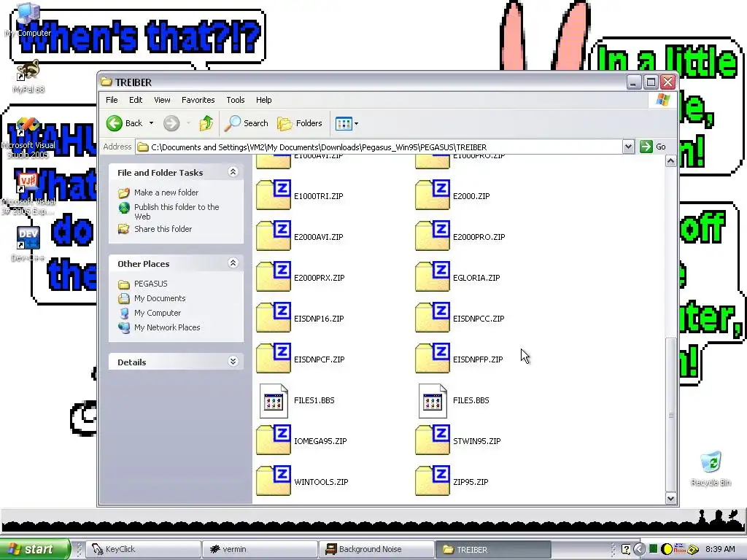Collapse the File and Folder Tasks panel
This screenshot has width=747, height=560.
[233, 172]
